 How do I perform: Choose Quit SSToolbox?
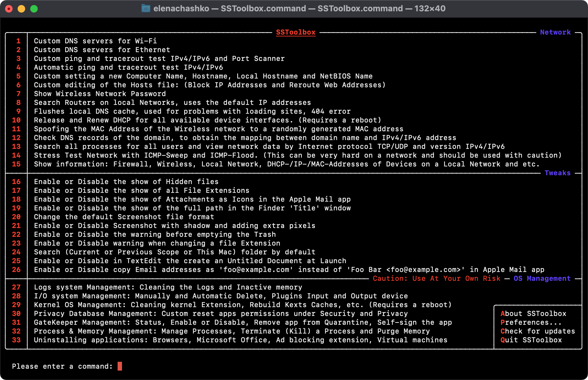pos(531,340)
